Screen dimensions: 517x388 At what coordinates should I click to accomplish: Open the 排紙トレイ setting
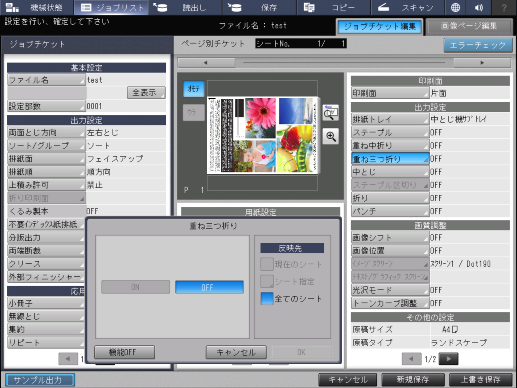pos(390,119)
